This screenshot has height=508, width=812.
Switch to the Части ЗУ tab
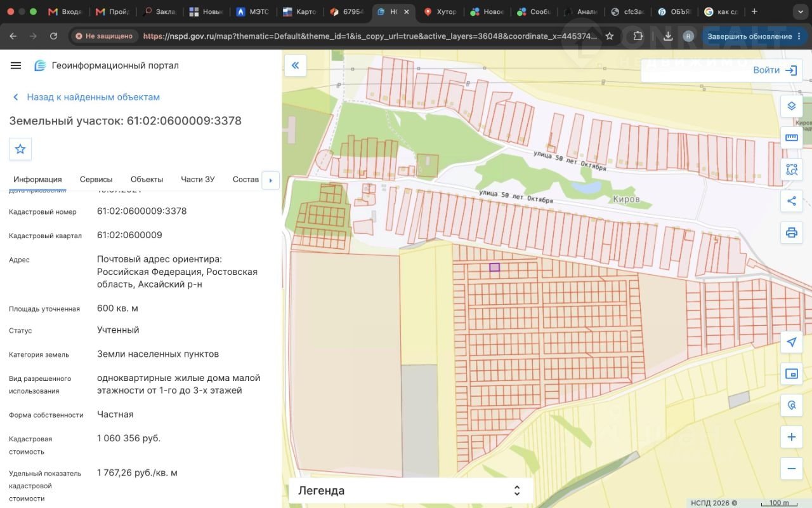coord(197,180)
